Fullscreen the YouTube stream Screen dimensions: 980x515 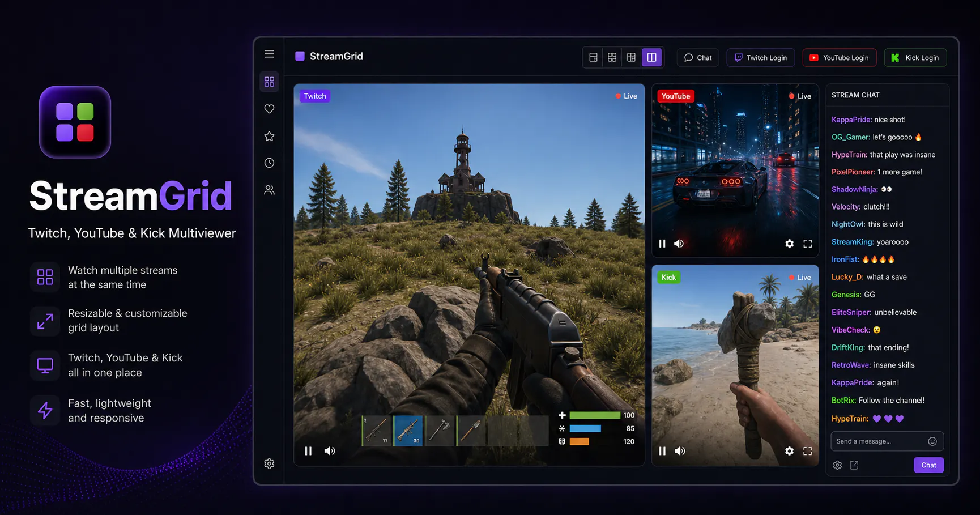tap(808, 244)
